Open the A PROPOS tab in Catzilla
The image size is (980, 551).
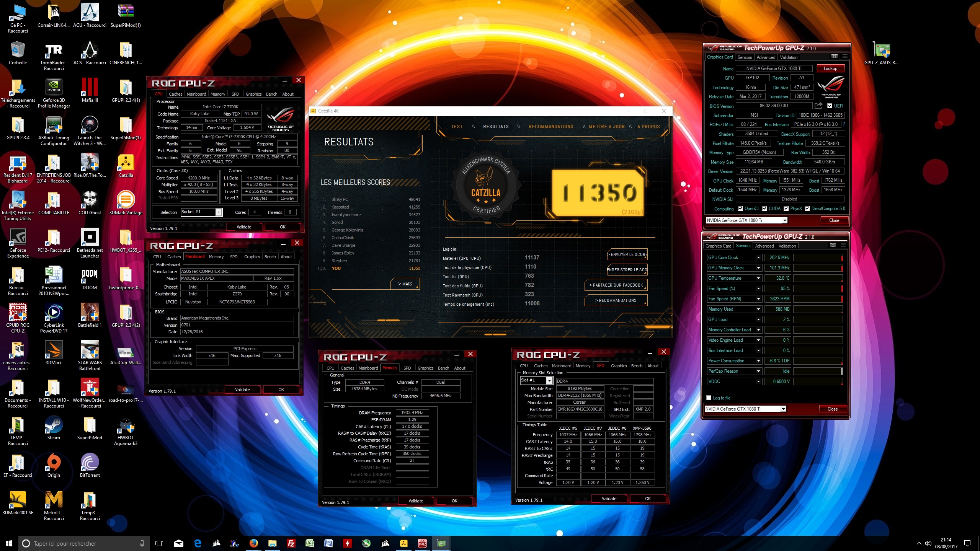(648, 127)
